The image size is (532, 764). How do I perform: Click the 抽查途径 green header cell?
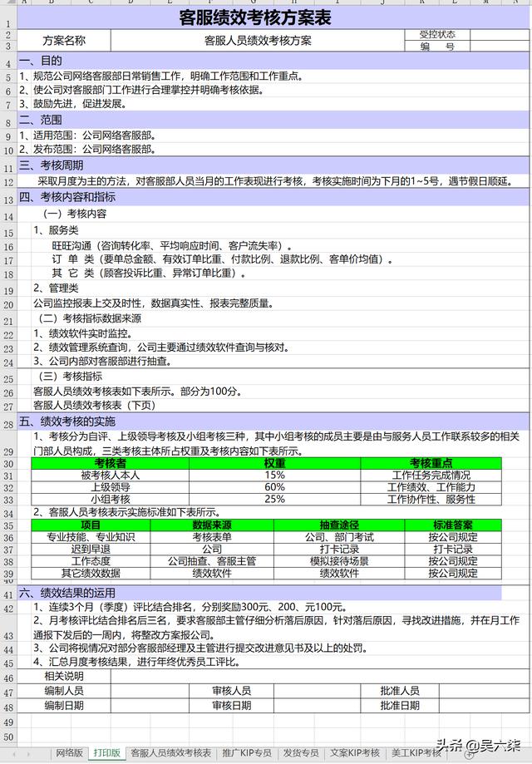point(339,525)
